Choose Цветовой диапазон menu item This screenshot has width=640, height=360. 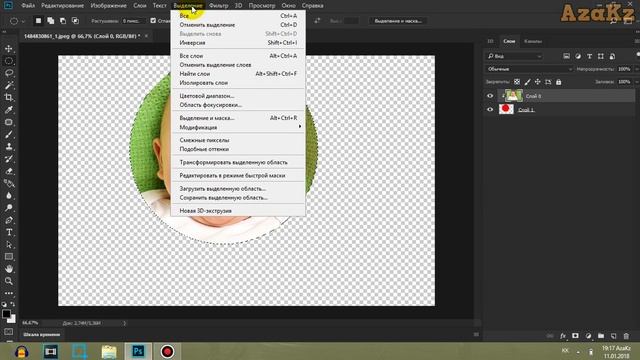click(238, 96)
